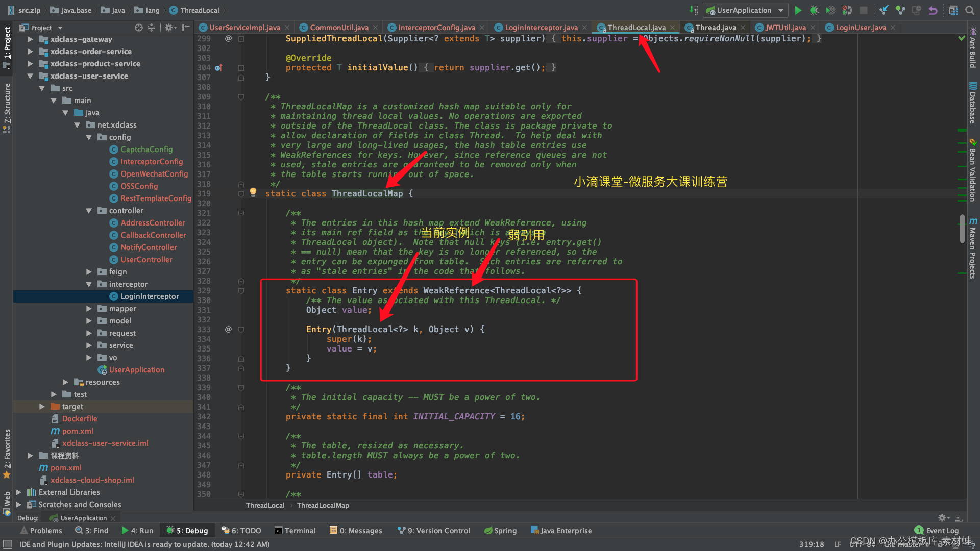
Task: Expand the mapper package
Action: (89, 309)
